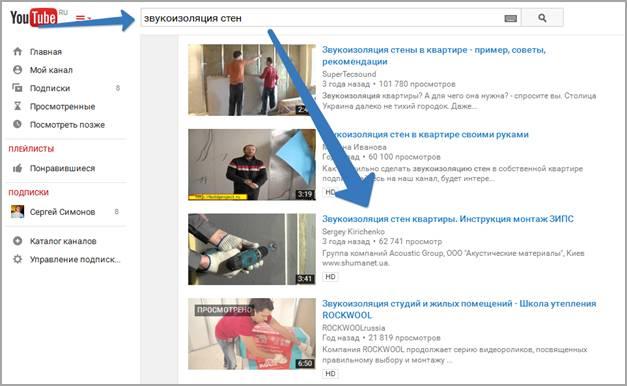This screenshot has width=627, height=386.
Task: Open SuperTecsound channel link
Action: (349, 74)
